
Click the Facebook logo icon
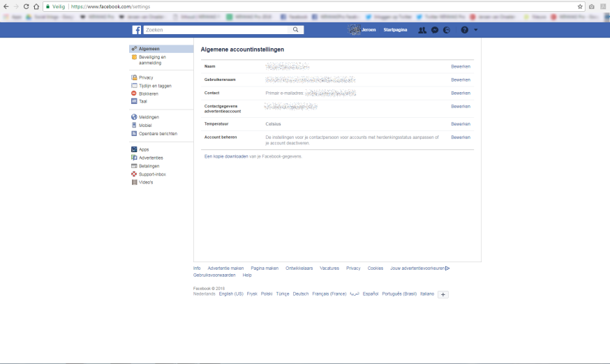pyautogui.click(x=137, y=30)
